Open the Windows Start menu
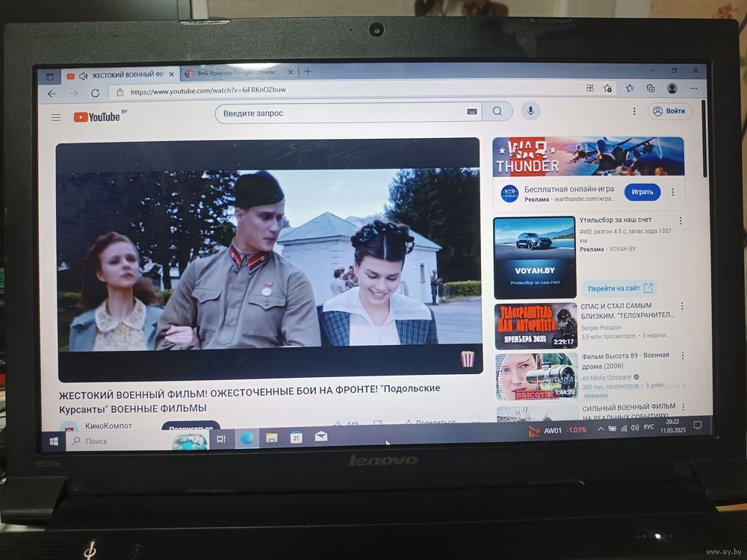 [x=54, y=441]
